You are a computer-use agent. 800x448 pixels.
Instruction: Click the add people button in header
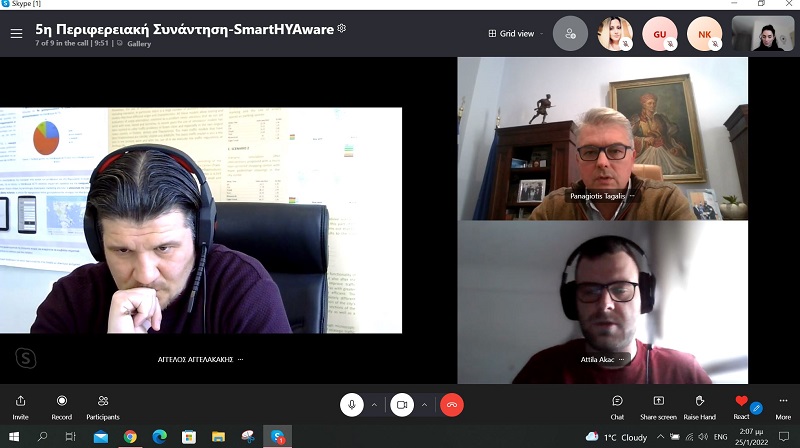coord(570,34)
